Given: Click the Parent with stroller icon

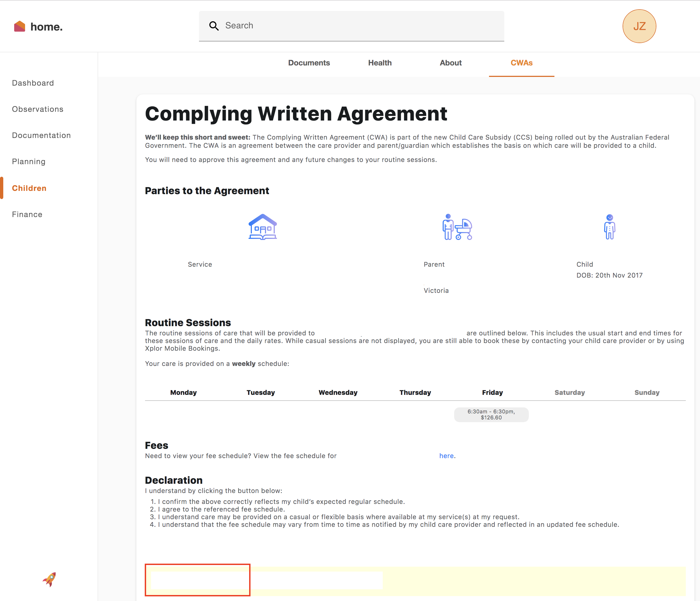Looking at the screenshot, I should coord(457,227).
